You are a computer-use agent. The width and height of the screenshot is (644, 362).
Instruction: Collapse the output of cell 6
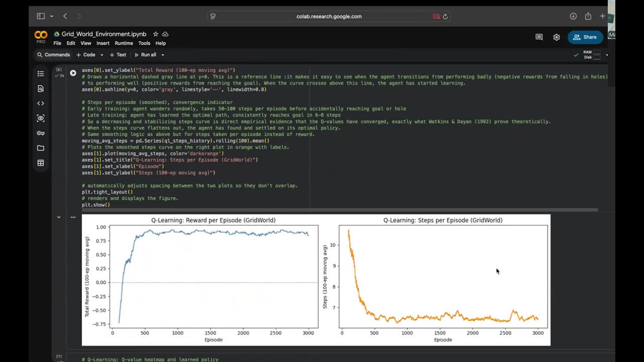click(59, 217)
